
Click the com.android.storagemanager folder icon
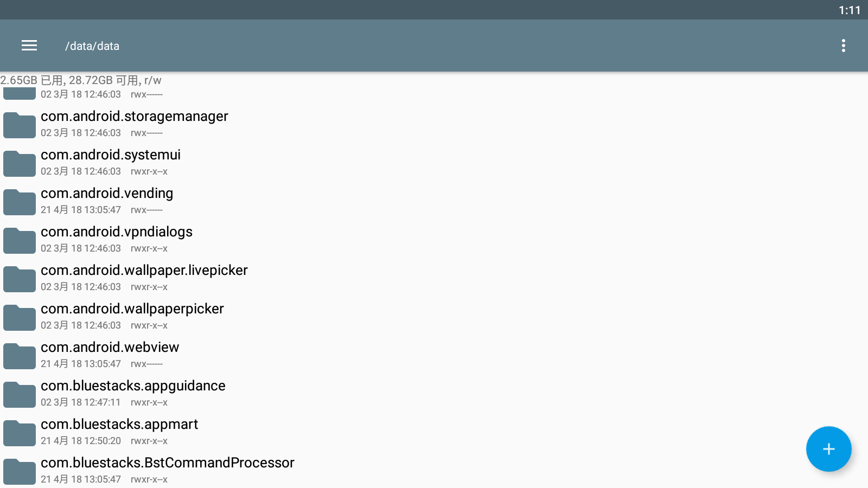coord(20,125)
